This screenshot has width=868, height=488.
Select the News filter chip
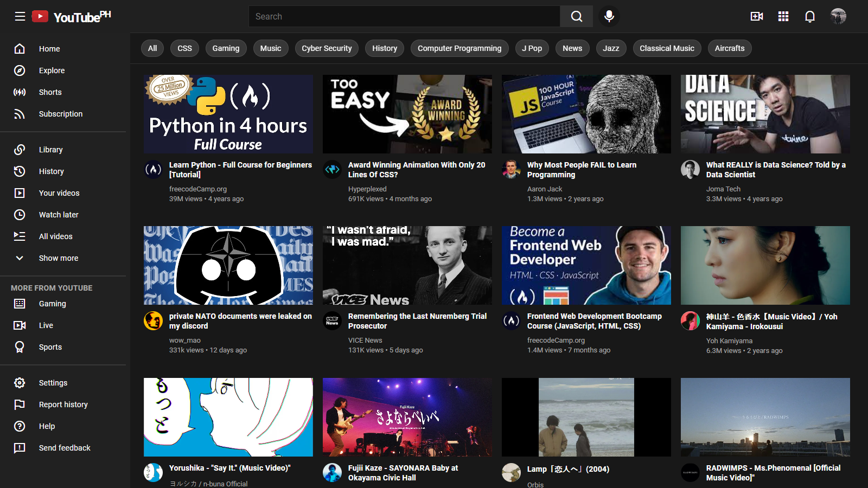coord(572,48)
